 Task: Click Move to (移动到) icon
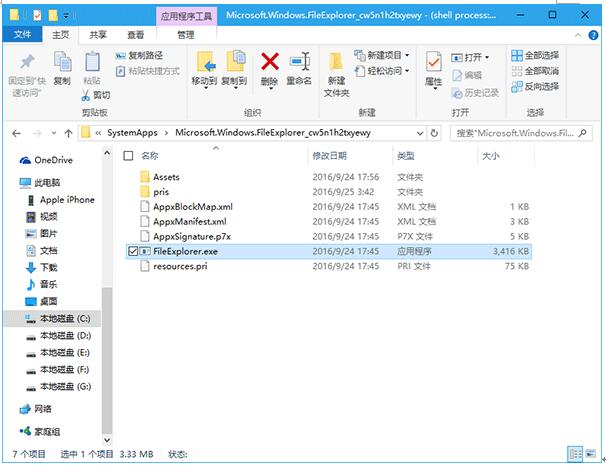[205, 62]
